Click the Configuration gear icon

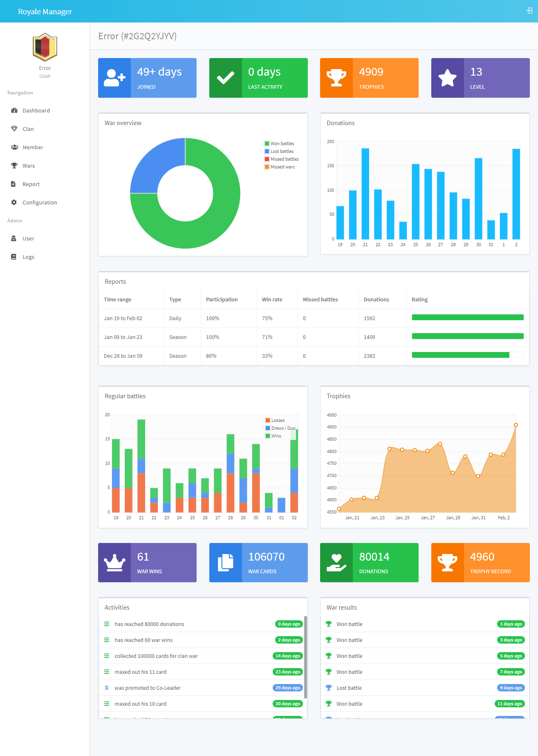point(14,202)
